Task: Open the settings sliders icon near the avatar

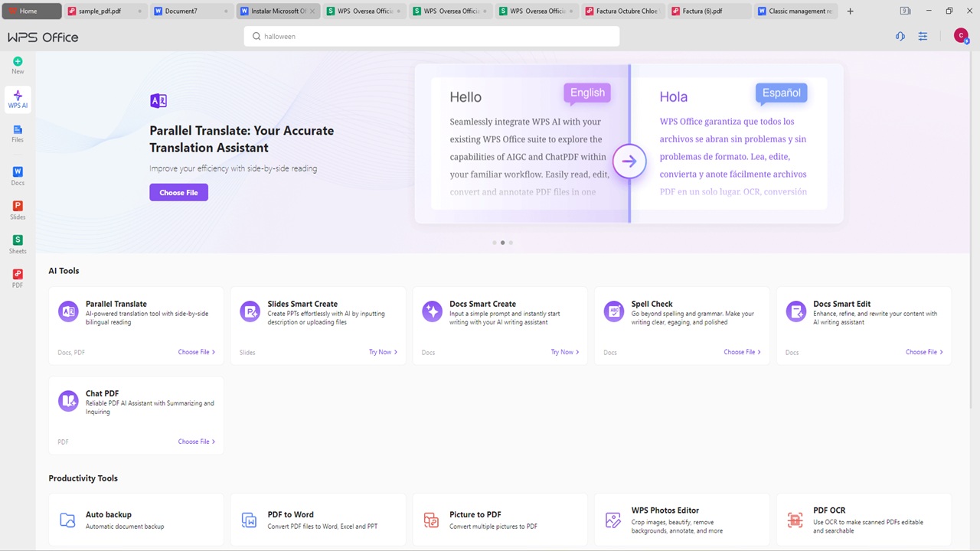Action: (923, 36)
